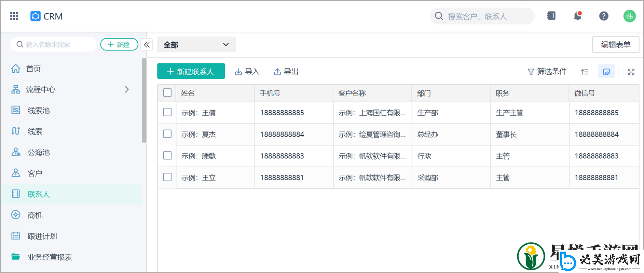This screenshot has height=273, width=644.
Task: Select the checkbox for 示例: 王倩
Action: (167, 112)
